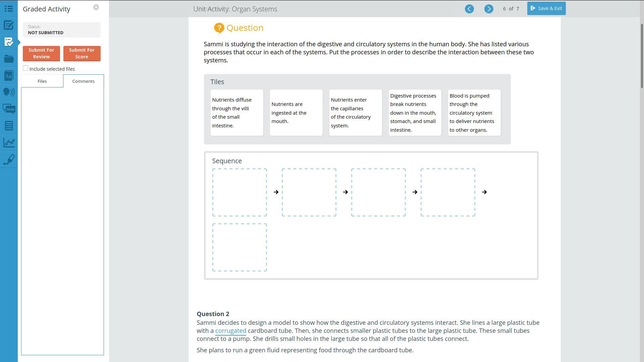This screenshot has width=644, height=362.
Task: Open the table of contents list icon
Action: coord(9,9)
